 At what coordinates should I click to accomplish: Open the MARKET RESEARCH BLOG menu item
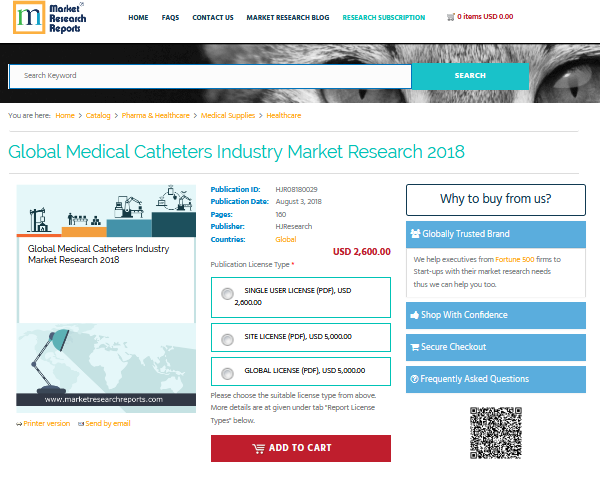pos(288,18)
